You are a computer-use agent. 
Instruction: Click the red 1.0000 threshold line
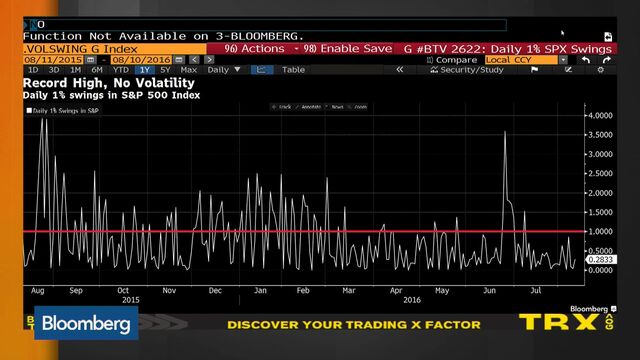coord(304,231)
